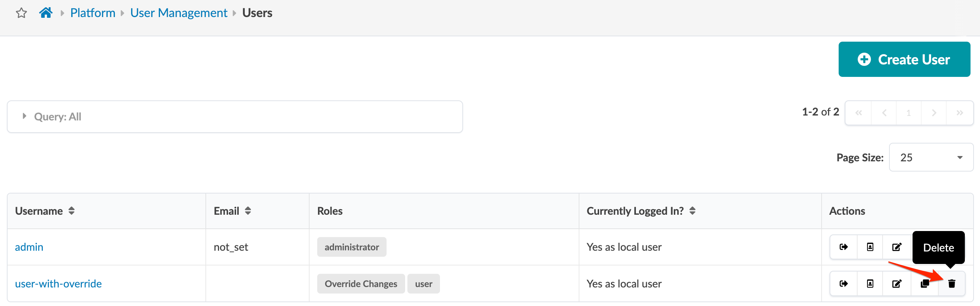Viewport: 980px width, 306px height.
Task: Click the pencil edit icon for user-with-override
Action: coord(897,284)
